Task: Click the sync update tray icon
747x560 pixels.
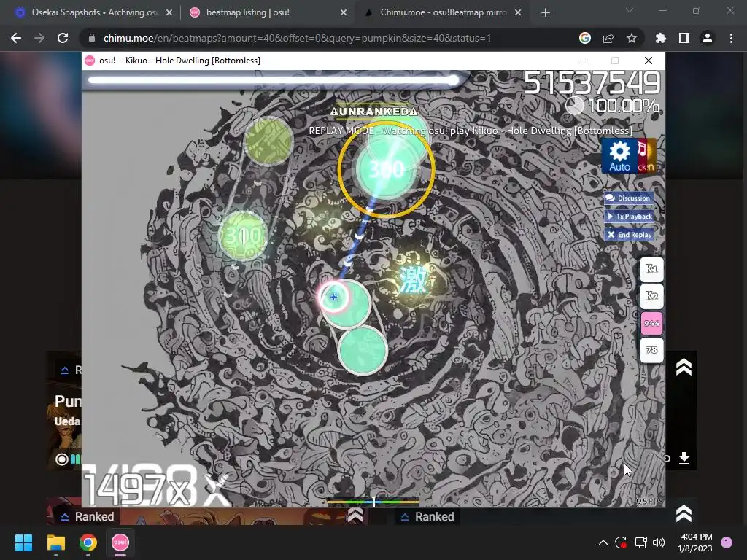Action: pos(621,542)
